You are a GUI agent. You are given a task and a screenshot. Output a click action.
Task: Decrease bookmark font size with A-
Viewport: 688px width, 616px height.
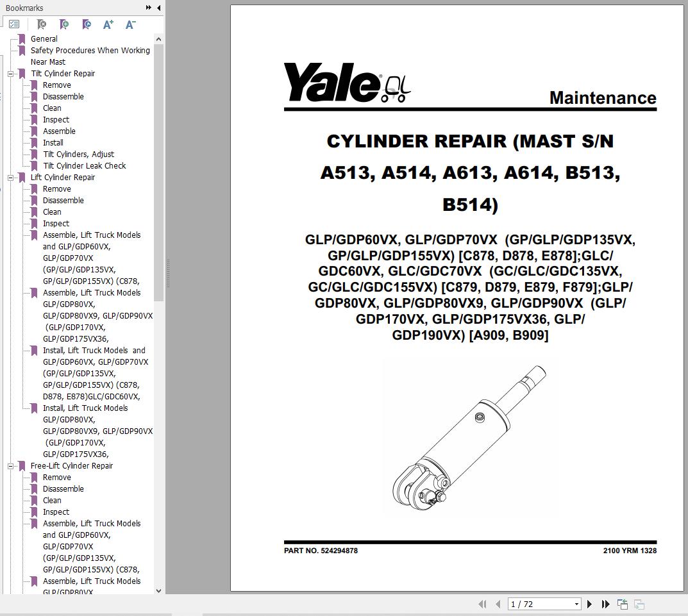(x=130, y=24)
